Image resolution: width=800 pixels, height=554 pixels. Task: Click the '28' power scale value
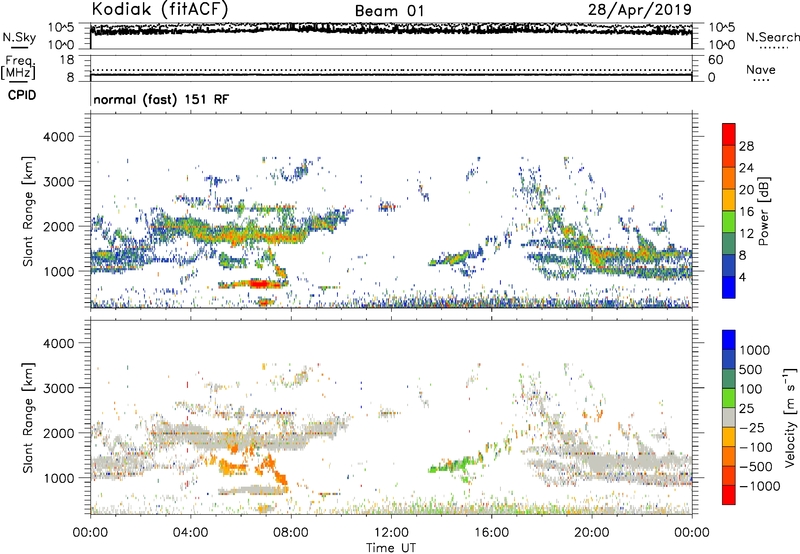[746, 146]
